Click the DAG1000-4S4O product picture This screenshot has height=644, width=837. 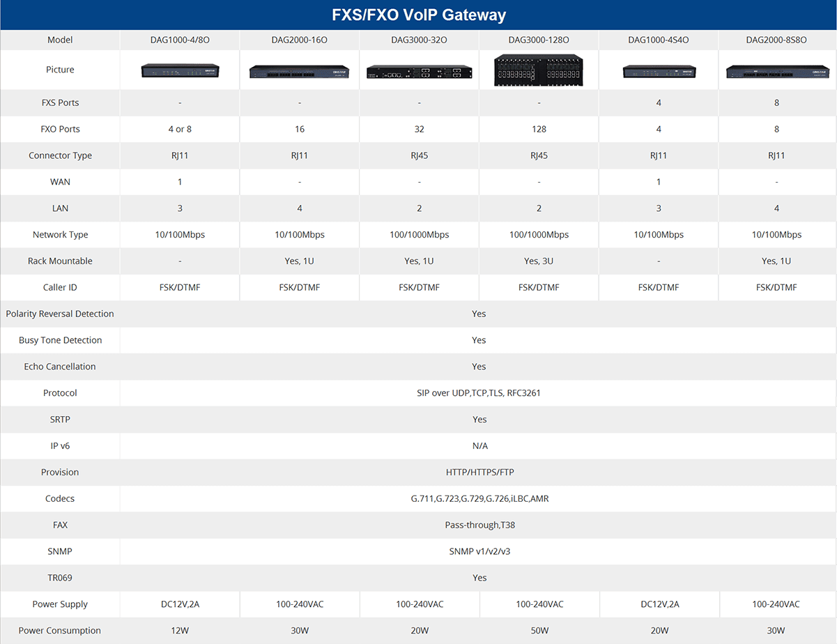click(658, 71)
